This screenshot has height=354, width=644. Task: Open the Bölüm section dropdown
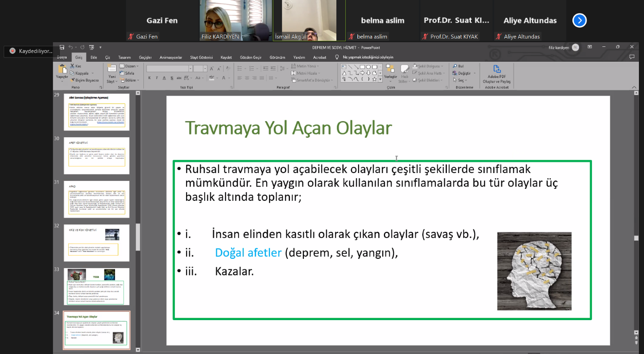[x=130, y=80]
